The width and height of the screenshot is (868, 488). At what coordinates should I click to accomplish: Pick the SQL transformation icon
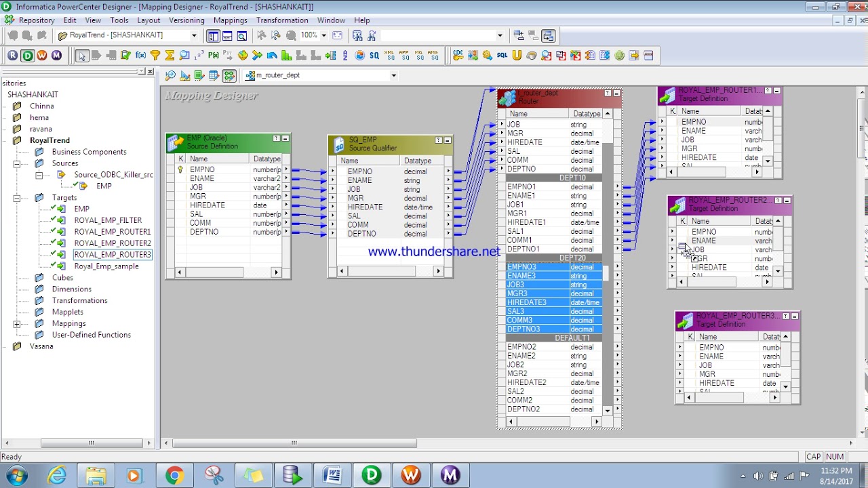tap(502, 56)
